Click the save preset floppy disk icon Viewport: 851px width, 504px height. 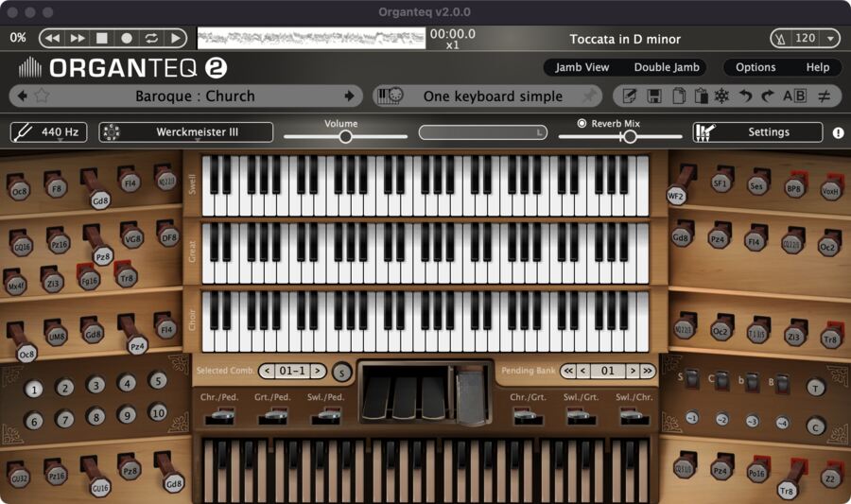coord(653,96)
